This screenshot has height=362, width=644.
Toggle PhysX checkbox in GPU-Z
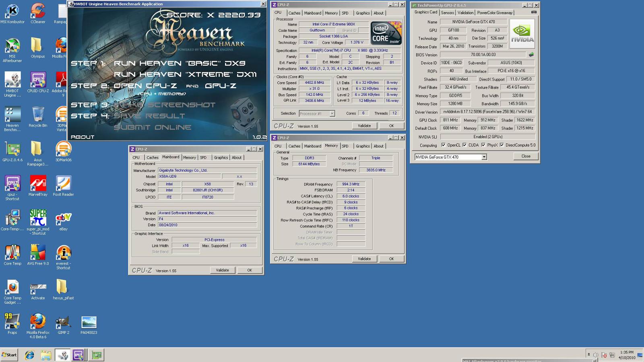pyautogui.click(x=483, y=145)
